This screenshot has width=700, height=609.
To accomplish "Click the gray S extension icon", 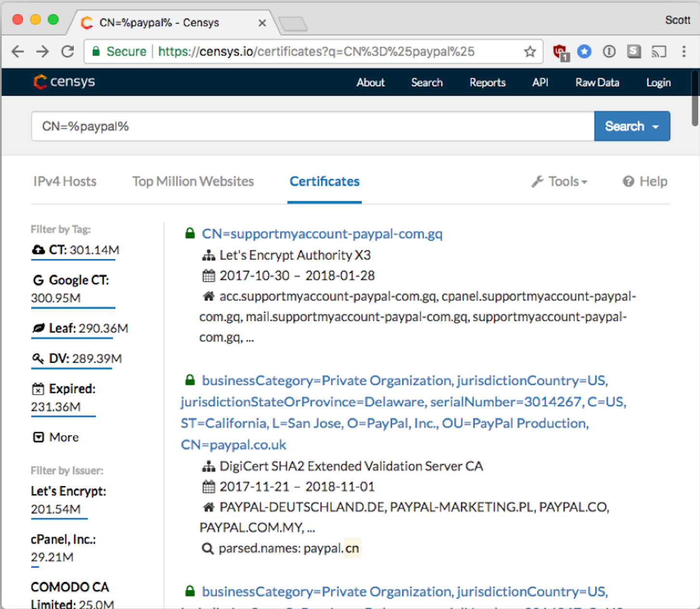I will click(x=634, y=51).
